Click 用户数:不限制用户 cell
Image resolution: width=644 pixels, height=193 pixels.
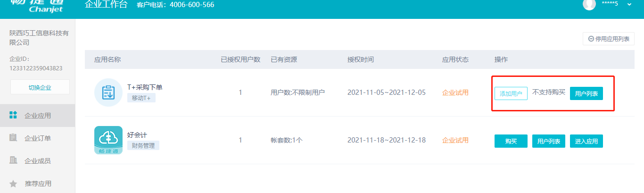tap(298, 92)
